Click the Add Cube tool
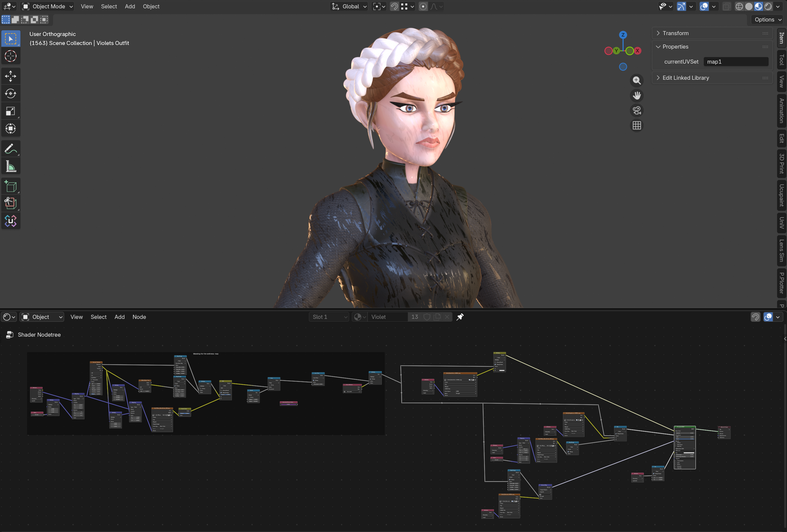This screenshot has height=532, width=787. click(x=10, y=186)
